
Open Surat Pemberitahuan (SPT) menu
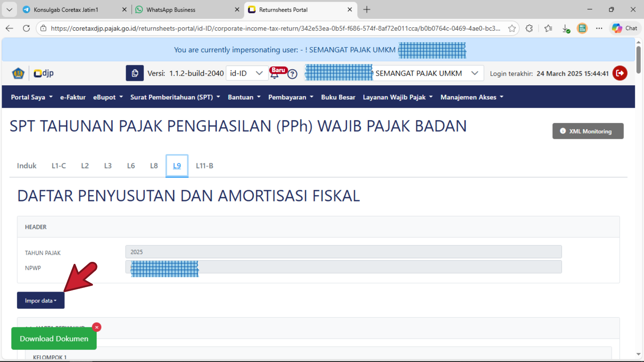pos(175,97)
